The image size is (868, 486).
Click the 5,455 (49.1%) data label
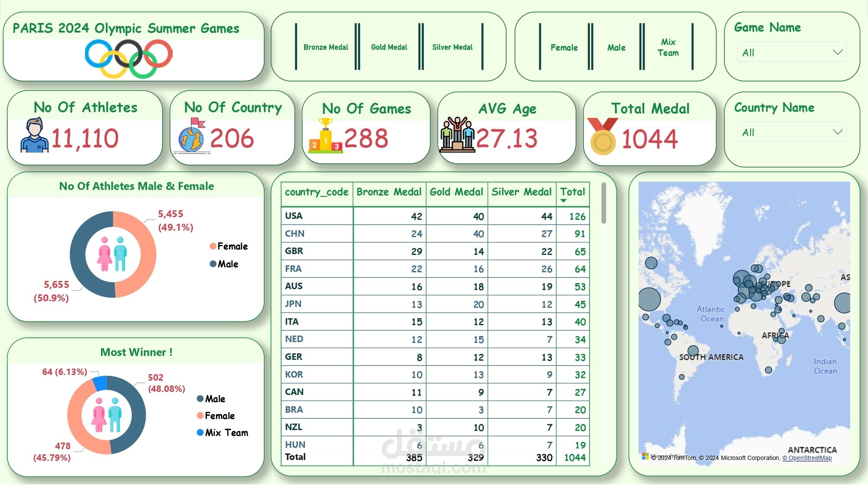(x=175, y=220)
